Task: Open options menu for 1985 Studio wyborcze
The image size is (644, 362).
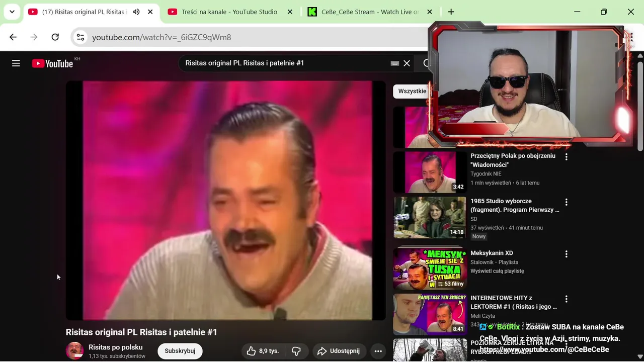Action: 566,202
